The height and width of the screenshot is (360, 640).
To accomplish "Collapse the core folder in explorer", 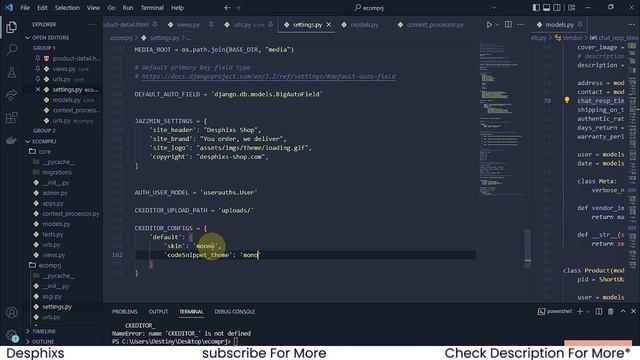I will (x=45, y=151).
